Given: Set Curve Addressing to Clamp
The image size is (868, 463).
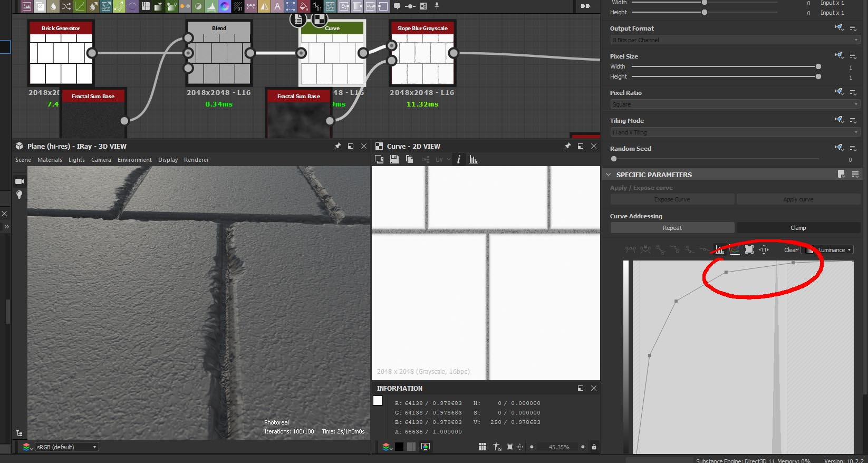Looking at the screenshot, I should tap(798, 228).
